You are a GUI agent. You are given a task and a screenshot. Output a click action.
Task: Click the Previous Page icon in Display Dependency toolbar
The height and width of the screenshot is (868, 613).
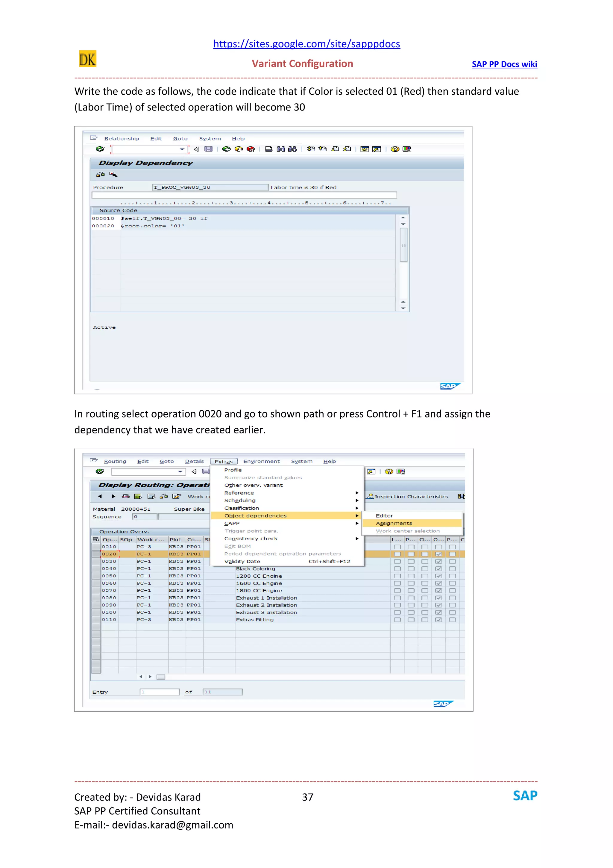pos(323,149)
